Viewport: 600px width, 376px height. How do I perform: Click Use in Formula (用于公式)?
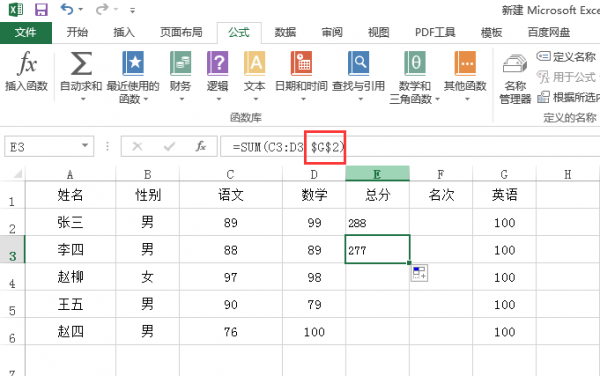[x=567, y=77]
